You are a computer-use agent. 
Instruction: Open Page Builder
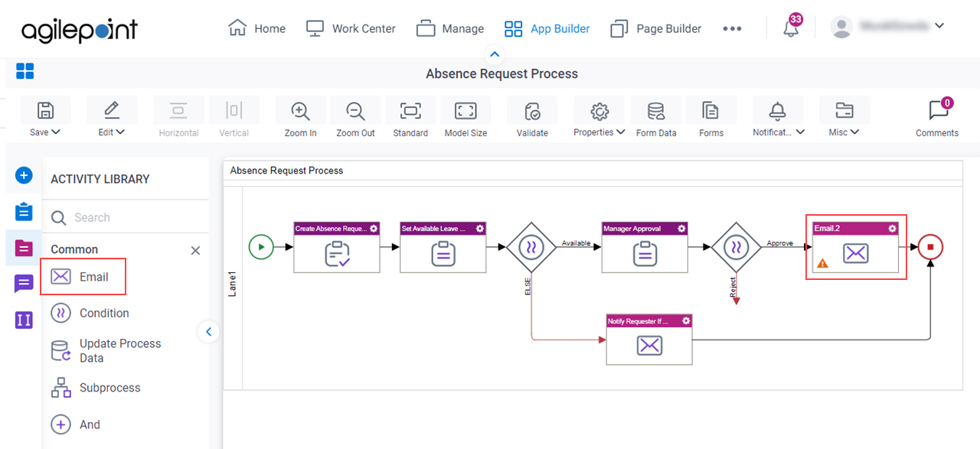pos(655,28)
